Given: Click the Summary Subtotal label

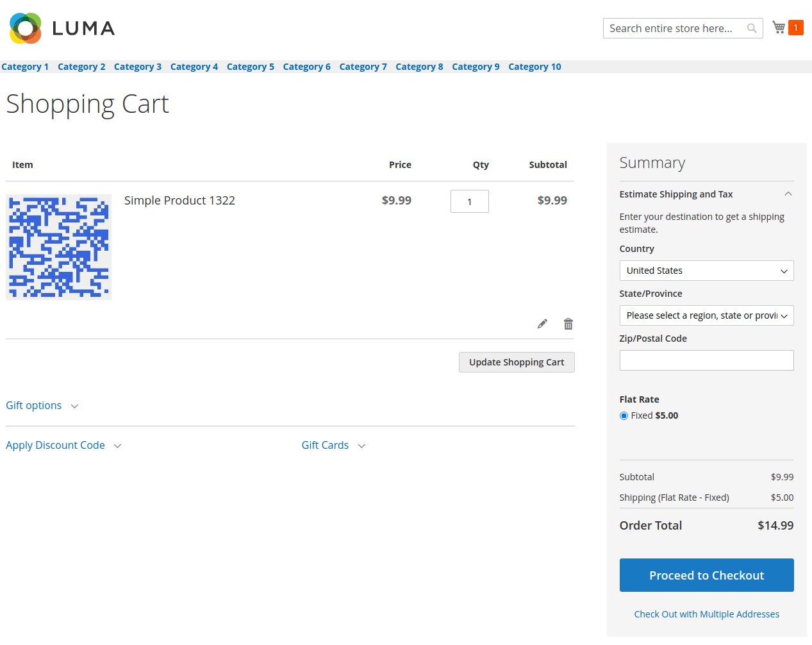Looking at the screenshot, I should tap(637, 477).
